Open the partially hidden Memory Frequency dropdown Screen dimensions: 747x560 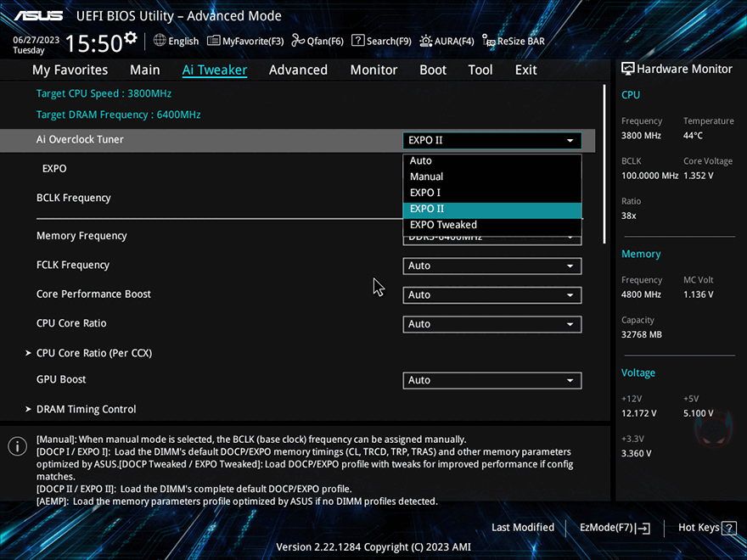492,239
